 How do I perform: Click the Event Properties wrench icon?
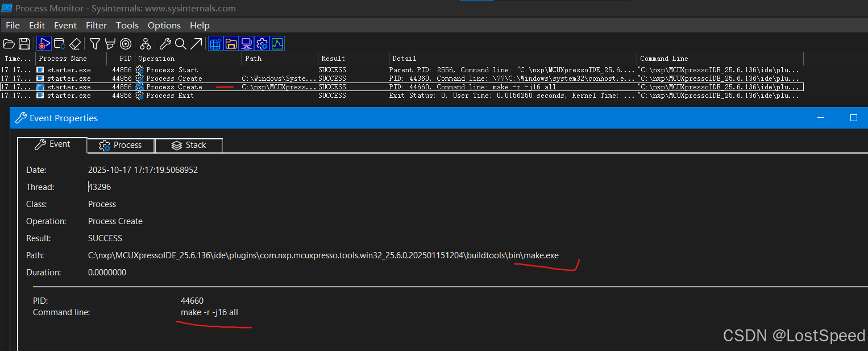[165, 44]
